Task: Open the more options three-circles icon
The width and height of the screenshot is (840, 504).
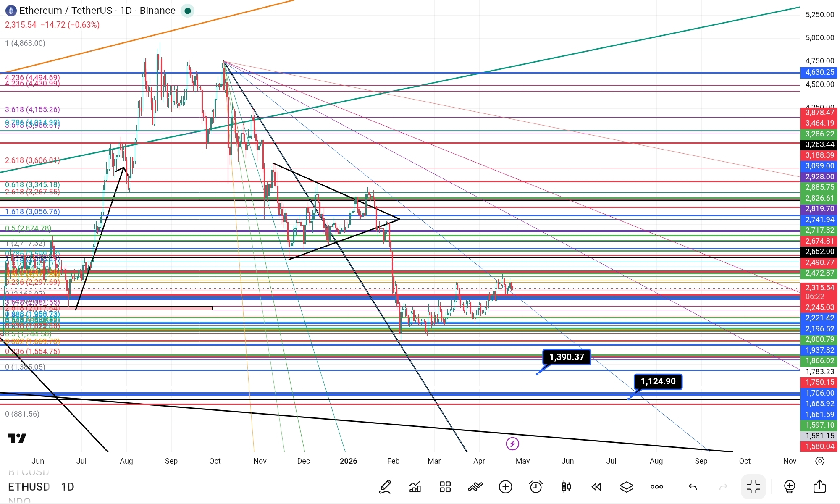Action: point(657,487)
